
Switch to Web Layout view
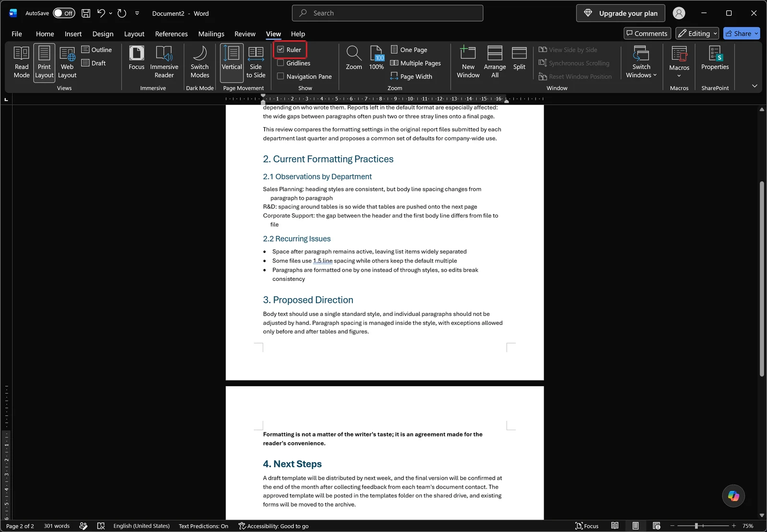[x=67, y=62]
